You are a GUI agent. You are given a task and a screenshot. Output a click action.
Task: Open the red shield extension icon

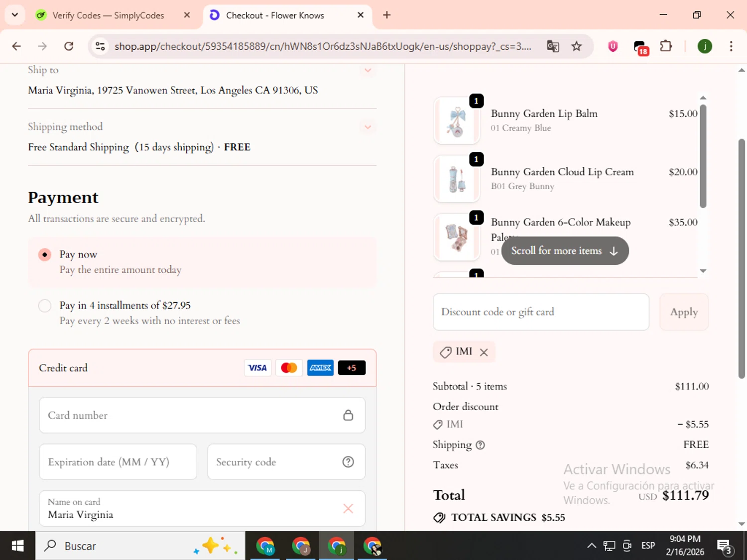613,46
